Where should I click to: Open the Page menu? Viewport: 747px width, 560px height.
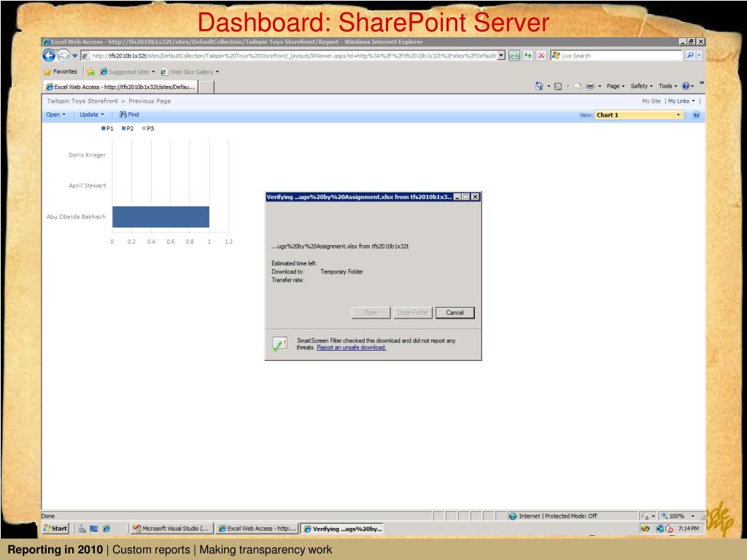click(615, 86)
